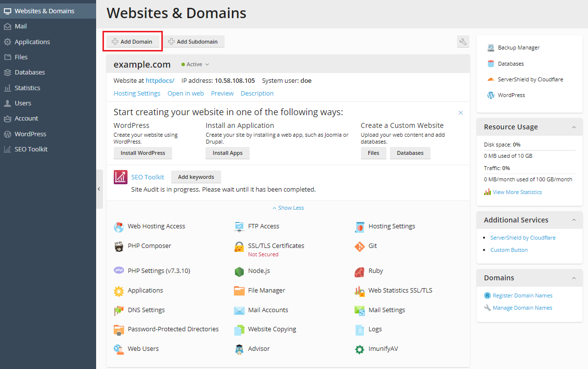Viewport: 588px width, 369px height.
Task: Click the Node.js hexagon icon
Action: (239, 271)
